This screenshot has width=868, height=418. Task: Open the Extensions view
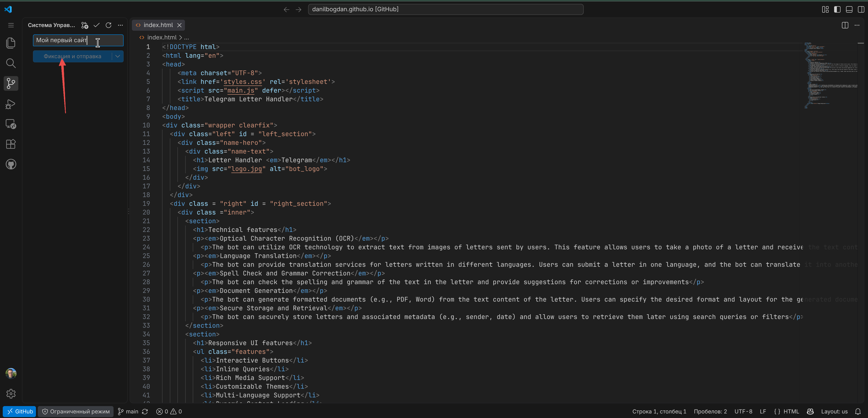11,144
